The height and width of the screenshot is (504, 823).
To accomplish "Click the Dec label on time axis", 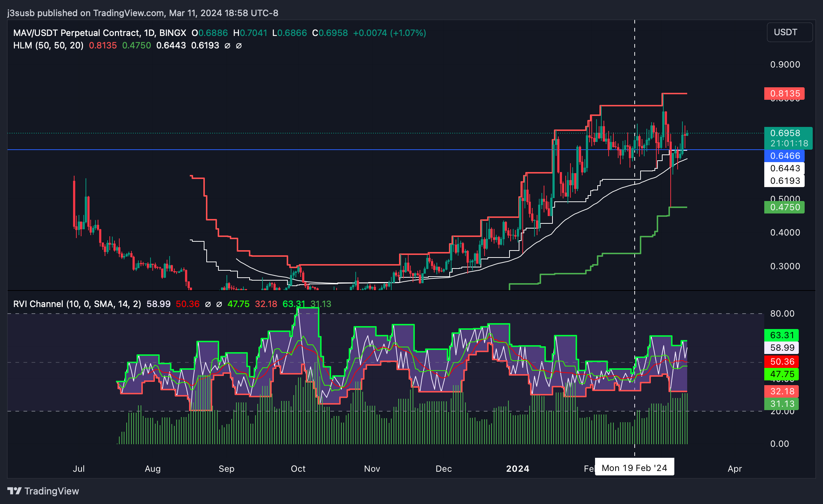I will [x=443, y=469].
